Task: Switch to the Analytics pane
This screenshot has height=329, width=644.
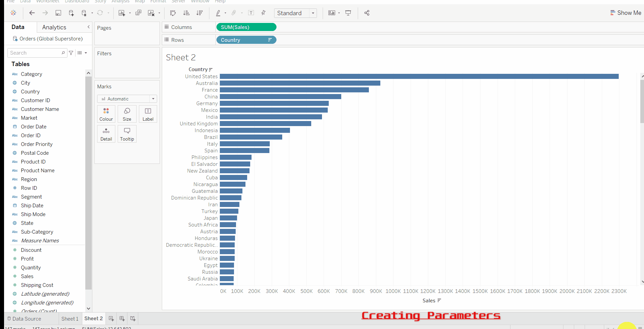Action: point(54,27)
